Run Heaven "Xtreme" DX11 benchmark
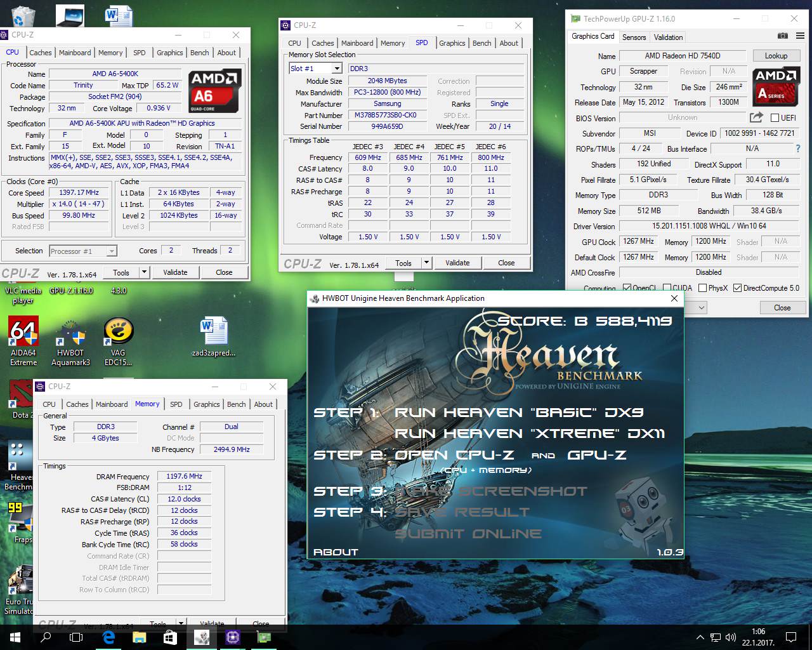Image resolution: width=812 pixels, height=650 pixels. pyautogui.click(x=530, y=434)
